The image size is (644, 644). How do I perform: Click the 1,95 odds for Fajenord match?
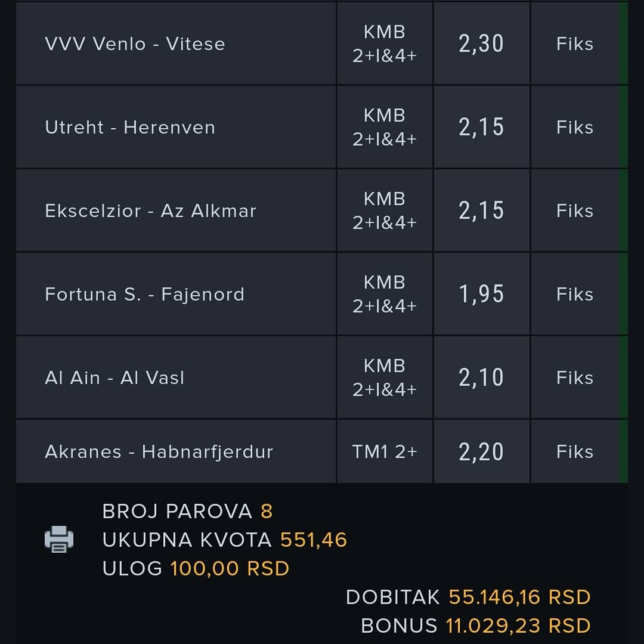click(481, 294)
